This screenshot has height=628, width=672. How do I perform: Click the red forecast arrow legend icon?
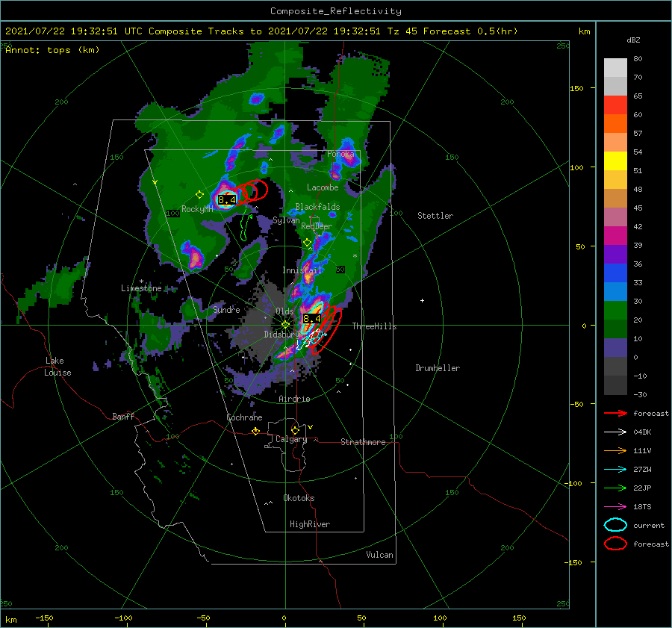click(x=615, y=413)
